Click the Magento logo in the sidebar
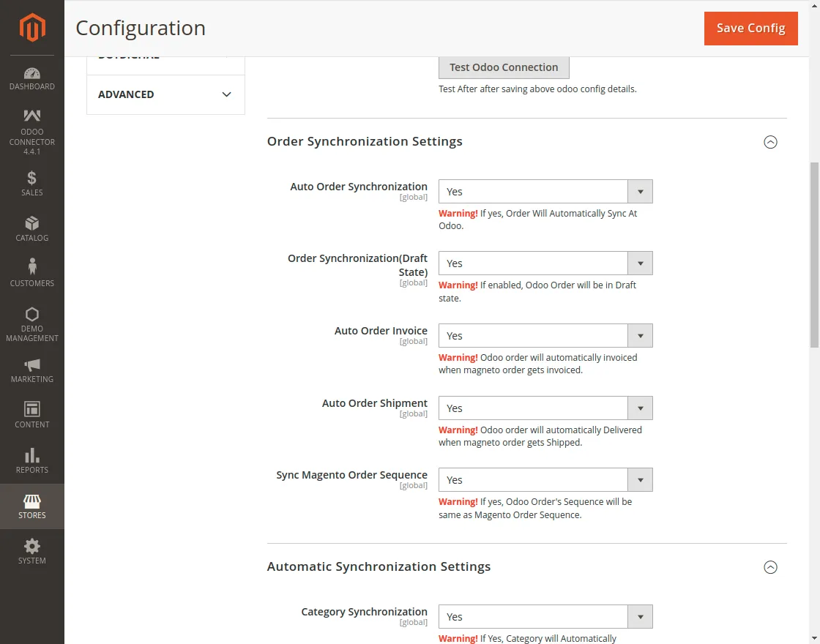The image size is (820, 644). [x=31, y=28]
